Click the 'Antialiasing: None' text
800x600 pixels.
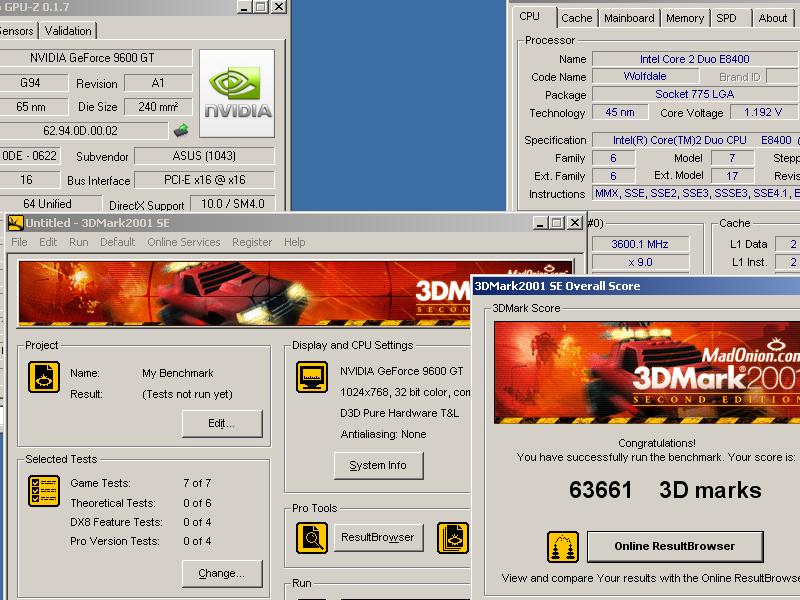(383, 434)
